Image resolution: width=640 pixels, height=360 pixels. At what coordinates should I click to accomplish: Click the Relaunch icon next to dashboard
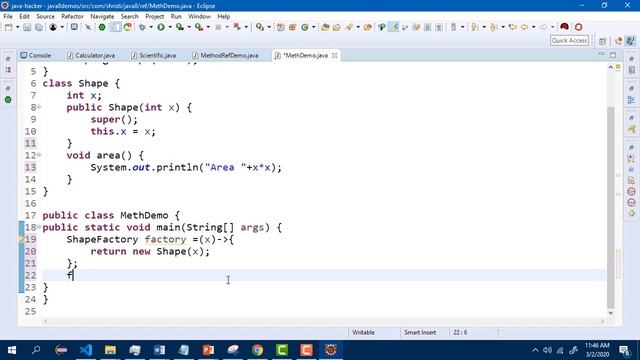pyautogui.click(x=128, y=27)
